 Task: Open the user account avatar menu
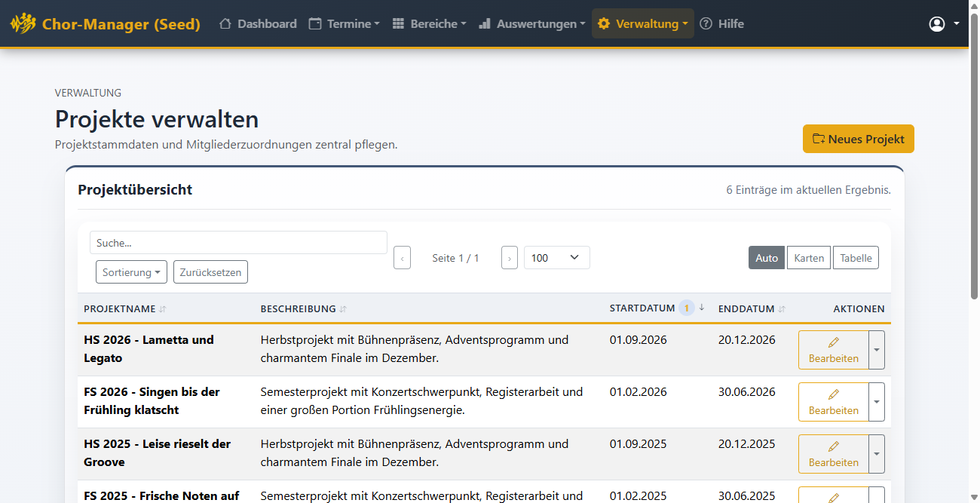[x=944, y=23]
